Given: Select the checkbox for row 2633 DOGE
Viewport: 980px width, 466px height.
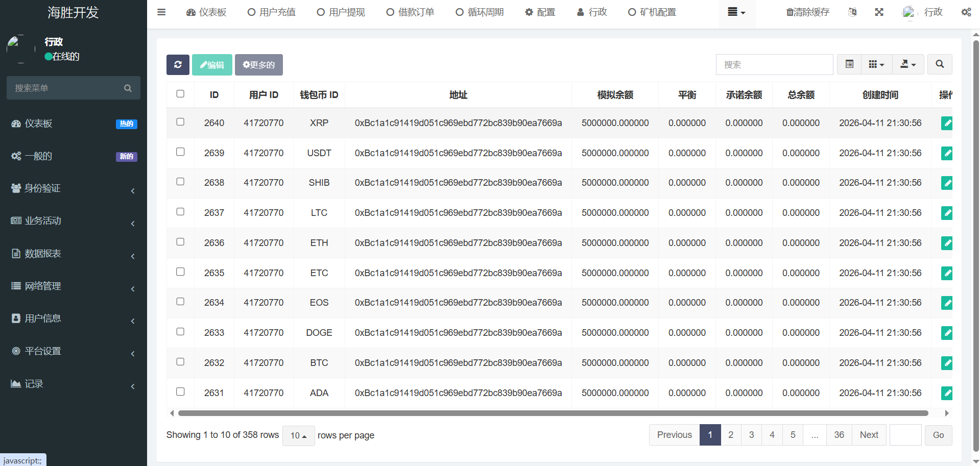Looking at the screenshot, I should pyautogui.click(x=180, y=332).
